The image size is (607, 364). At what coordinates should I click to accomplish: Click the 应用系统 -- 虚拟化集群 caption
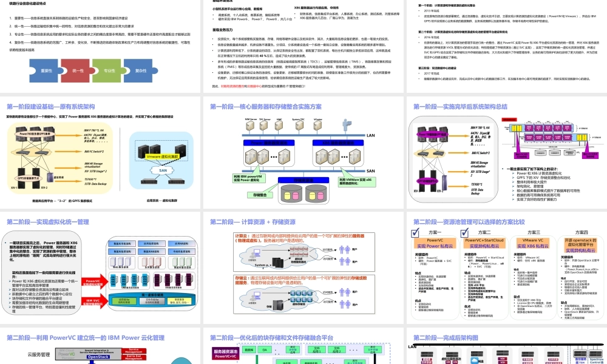pos(162,201)
